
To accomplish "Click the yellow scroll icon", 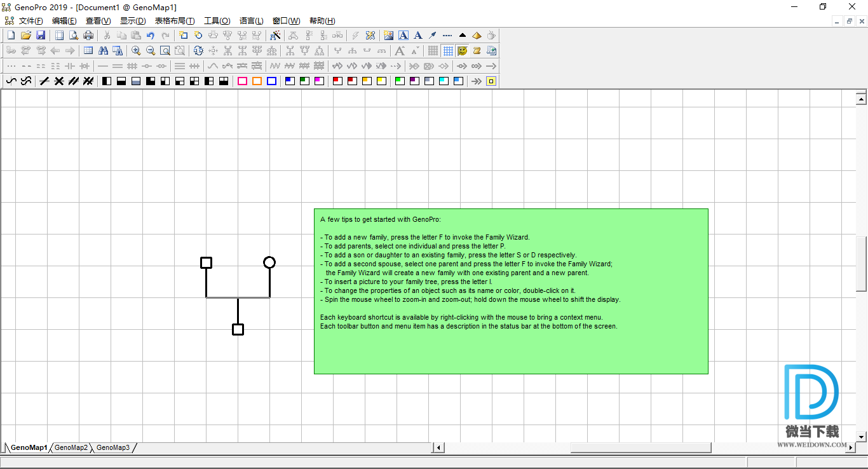I will click(x=477, y=51).
